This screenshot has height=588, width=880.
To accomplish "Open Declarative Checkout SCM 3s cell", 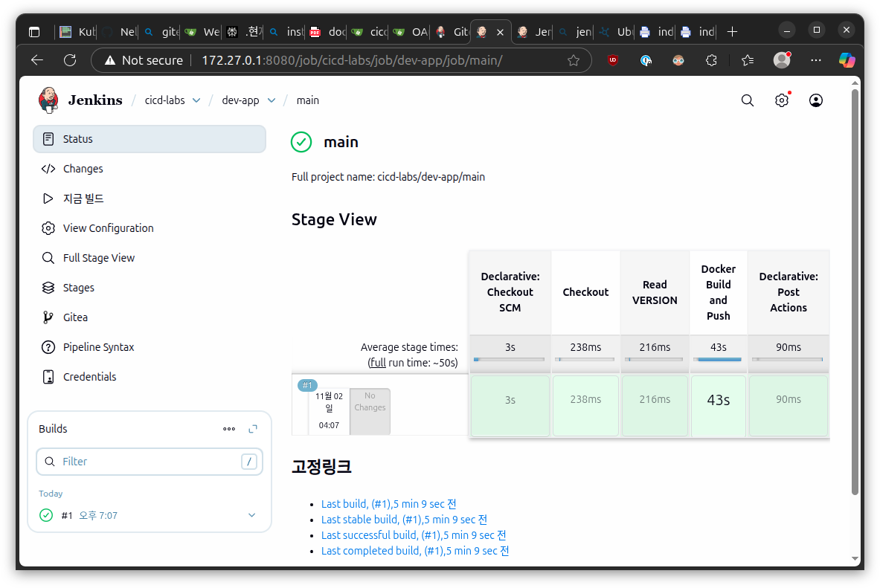I will point(510,406).
